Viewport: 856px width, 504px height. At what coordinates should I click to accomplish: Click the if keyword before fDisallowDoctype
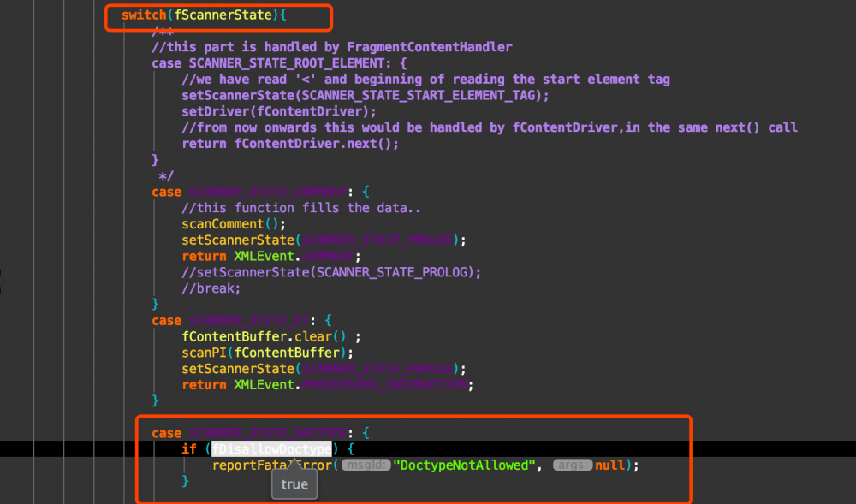pos(189,449)
